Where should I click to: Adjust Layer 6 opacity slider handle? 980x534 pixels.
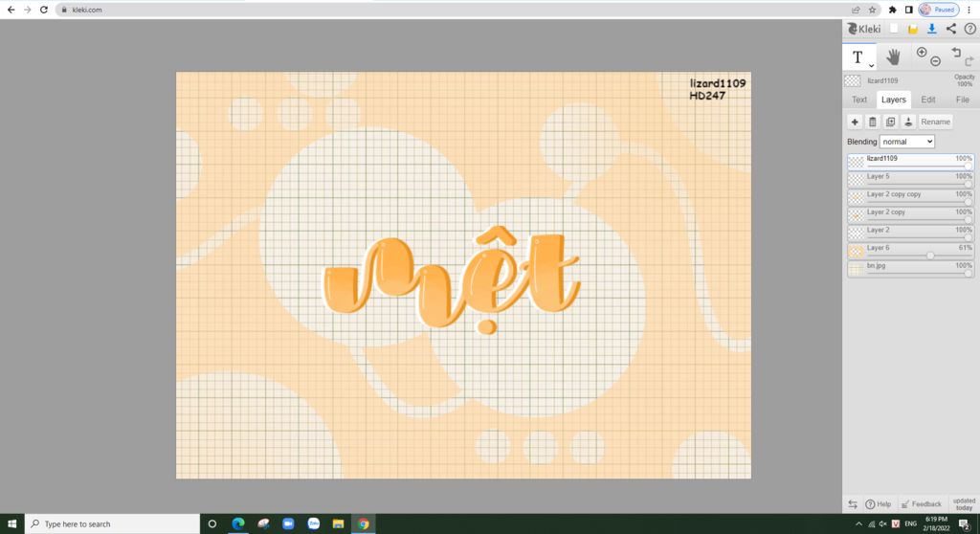930,256
